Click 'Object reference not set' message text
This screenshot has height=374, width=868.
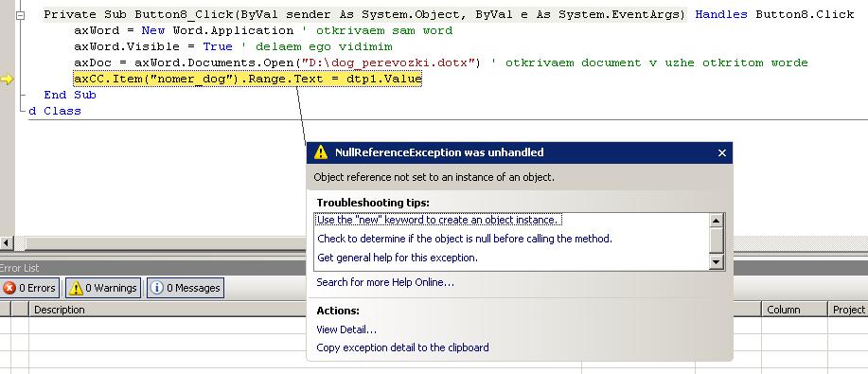[434, 177]
